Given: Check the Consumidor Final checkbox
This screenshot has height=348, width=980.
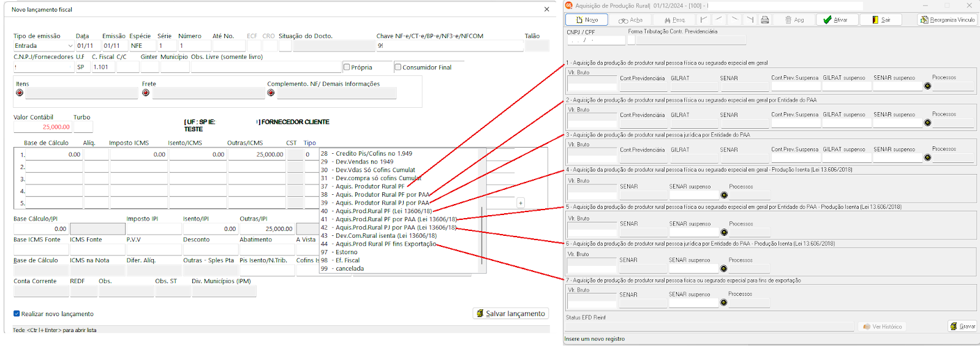Looking at the screenshot, I should (x=398, y=67).
